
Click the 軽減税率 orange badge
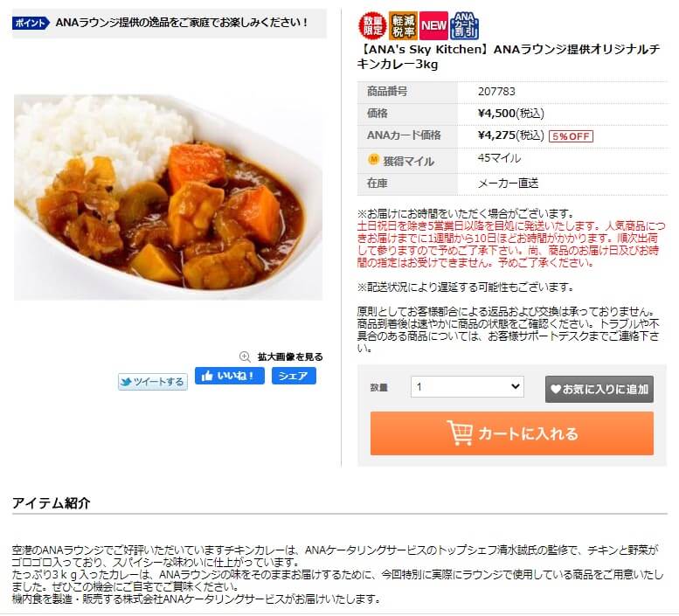coord(403,26)
